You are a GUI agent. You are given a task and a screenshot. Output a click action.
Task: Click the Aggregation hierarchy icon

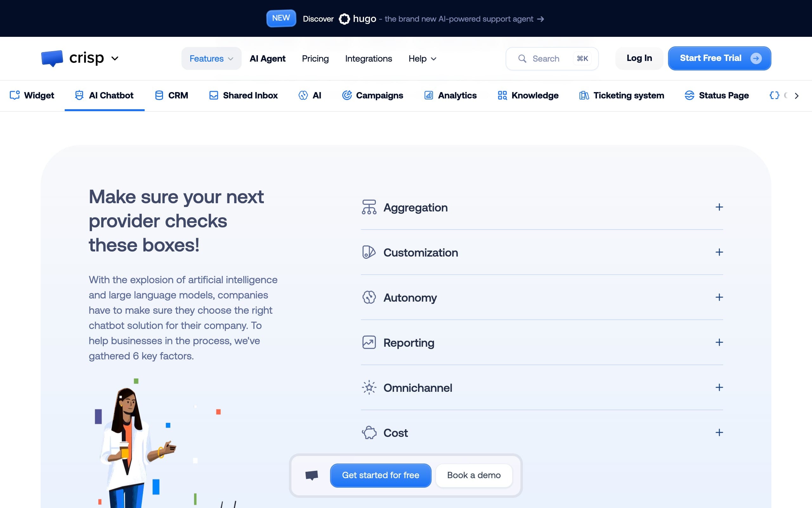coord(369,207)
